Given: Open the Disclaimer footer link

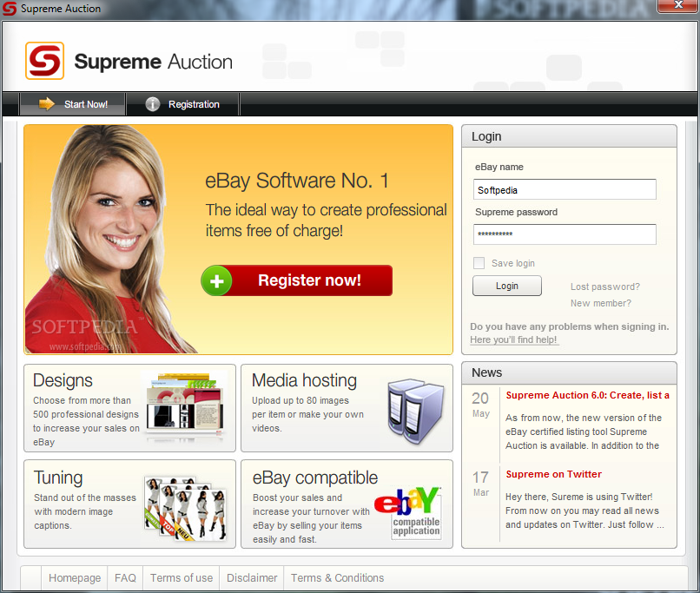Looking at the screenshot, I should pos(252,578).
